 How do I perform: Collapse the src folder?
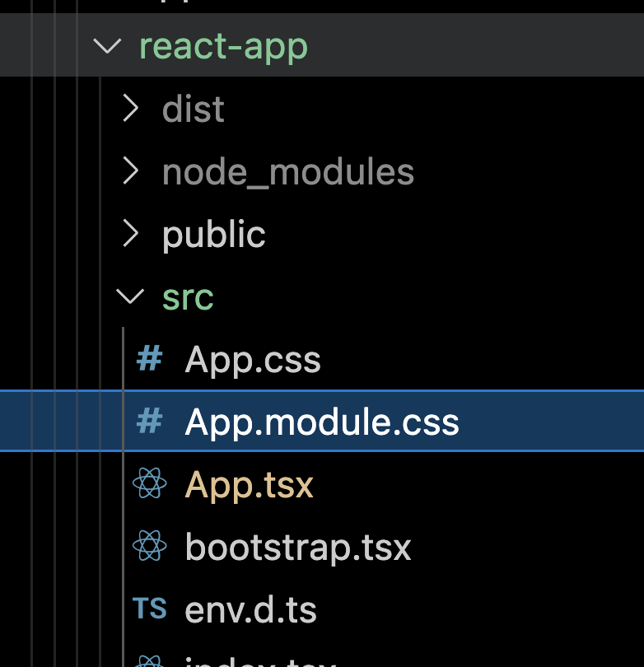coord(130,296)
